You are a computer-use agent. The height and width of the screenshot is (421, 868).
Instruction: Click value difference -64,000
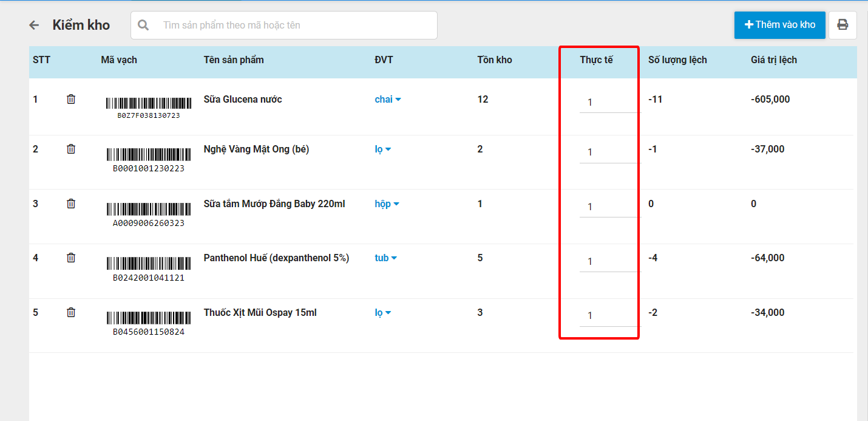click(x=768, y=258)
